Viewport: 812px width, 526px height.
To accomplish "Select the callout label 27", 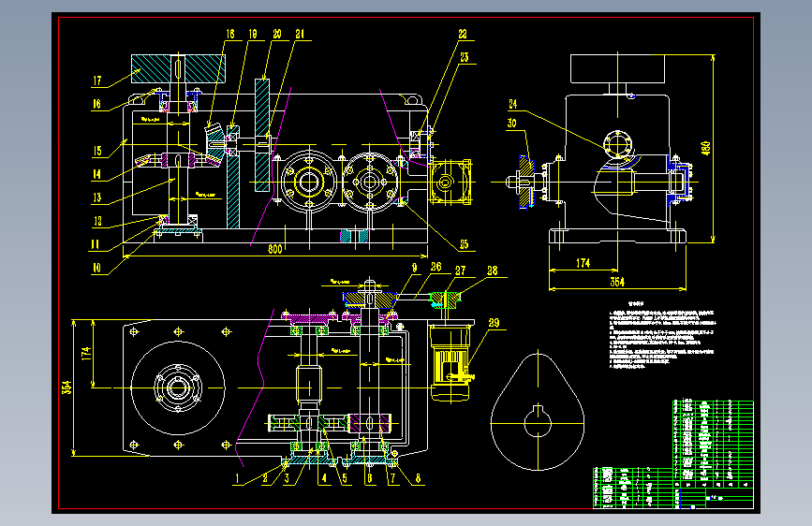I will [461, 270].
